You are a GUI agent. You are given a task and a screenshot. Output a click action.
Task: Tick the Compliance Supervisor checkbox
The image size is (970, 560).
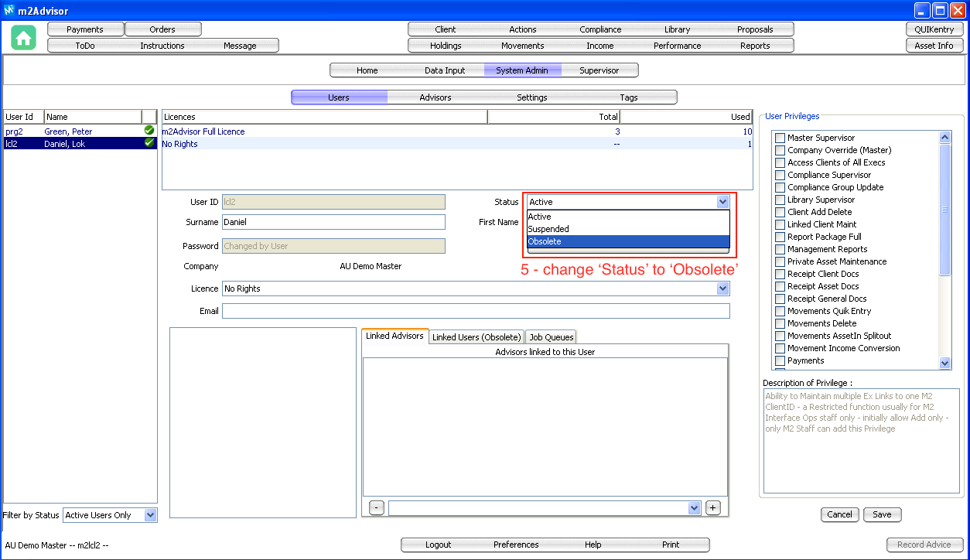click(780, 175)
